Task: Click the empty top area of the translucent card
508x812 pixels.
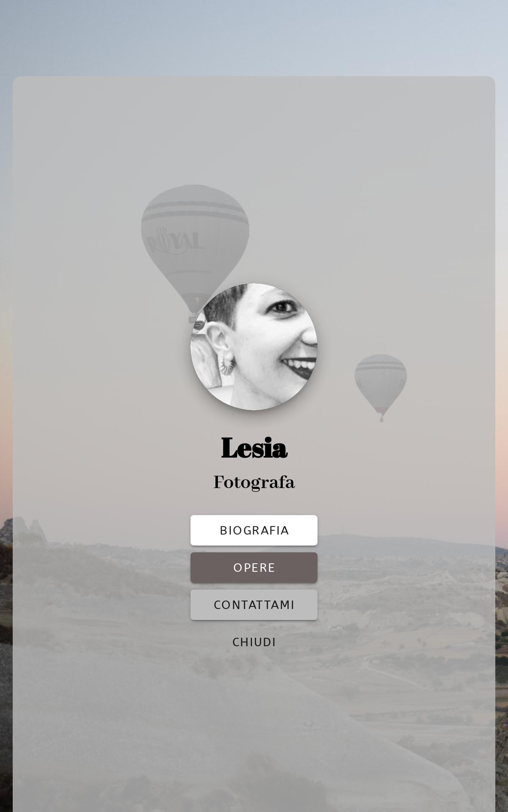Action: tap(254, 127)
